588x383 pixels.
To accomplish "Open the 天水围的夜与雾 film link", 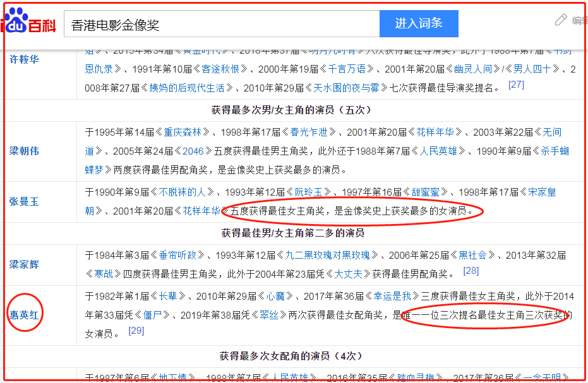I will (x=346, y=88).
